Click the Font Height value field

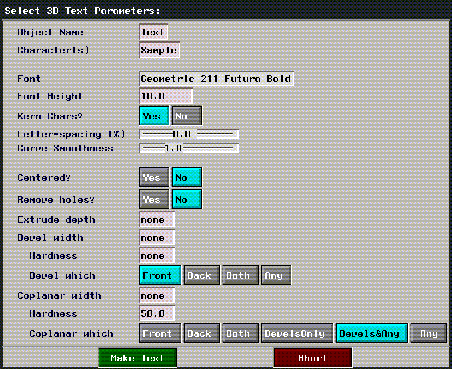click(x=166, y=96)
